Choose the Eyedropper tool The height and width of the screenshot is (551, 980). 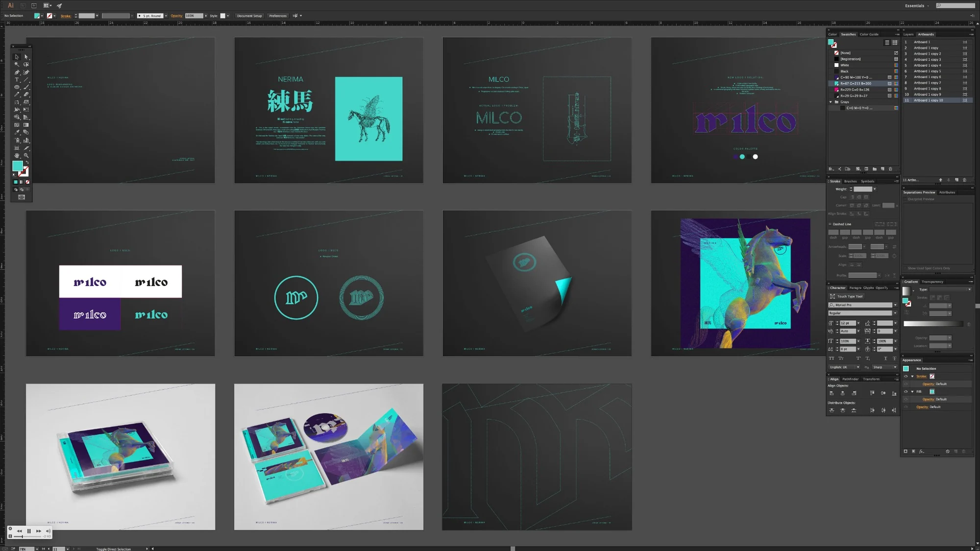pyautogui.click(x=17, y=132)
